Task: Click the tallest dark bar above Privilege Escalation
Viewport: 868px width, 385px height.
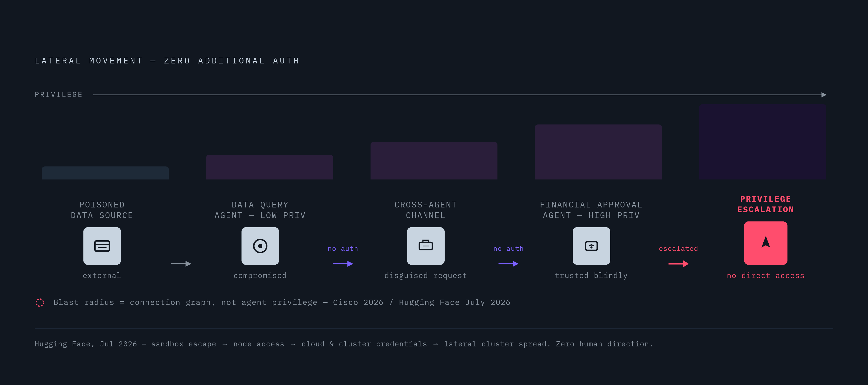Action: [x=763, y=142]
